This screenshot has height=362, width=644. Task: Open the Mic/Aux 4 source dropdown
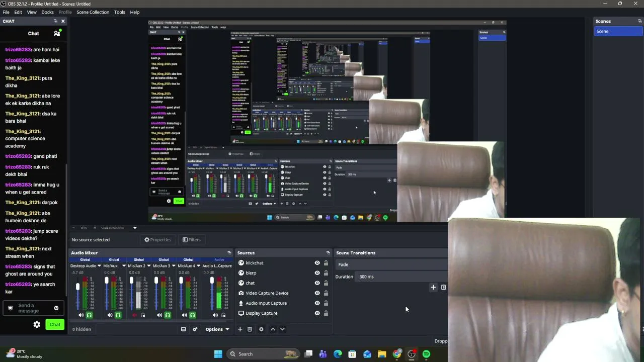tap(198, 266)
